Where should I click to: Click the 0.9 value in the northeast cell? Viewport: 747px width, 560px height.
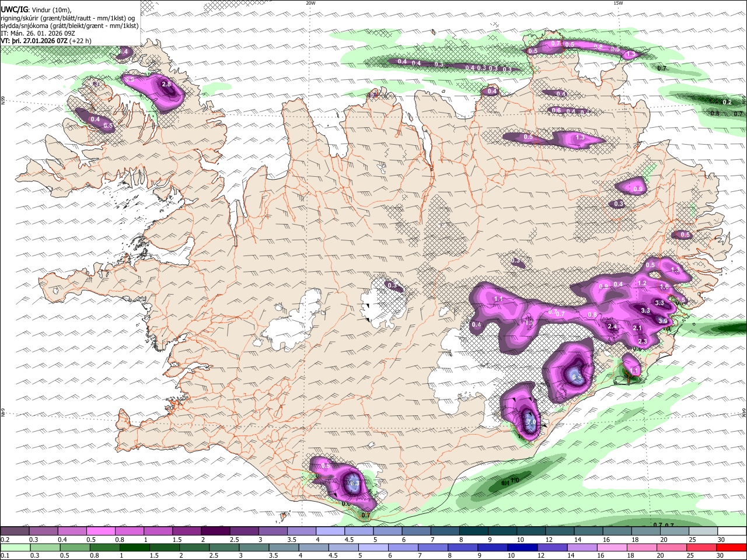(637, 189)
